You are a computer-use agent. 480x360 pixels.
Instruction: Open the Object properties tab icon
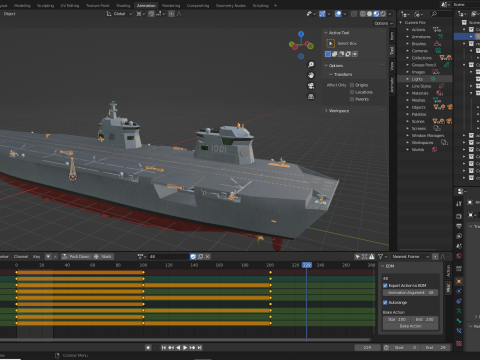click(x=459, y=281)
